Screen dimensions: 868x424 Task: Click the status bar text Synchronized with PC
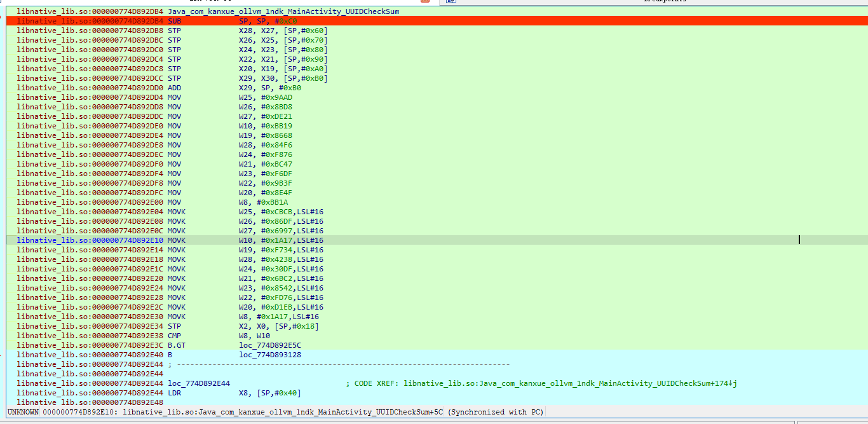(496, 412)
